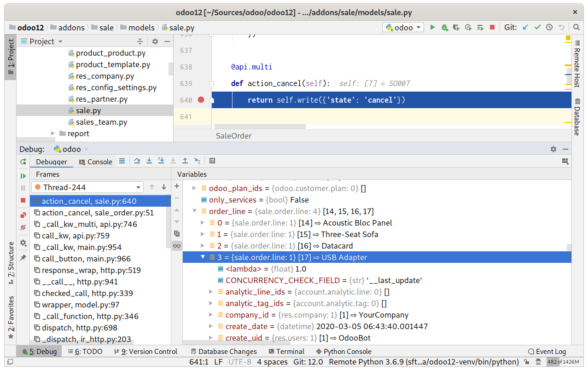Click the concurrency diagram run icon
This screenshot has width=588, height=371.
480,28
